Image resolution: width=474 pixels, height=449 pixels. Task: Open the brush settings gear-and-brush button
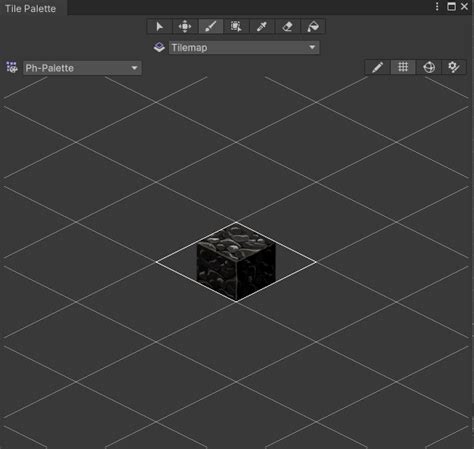454,67
